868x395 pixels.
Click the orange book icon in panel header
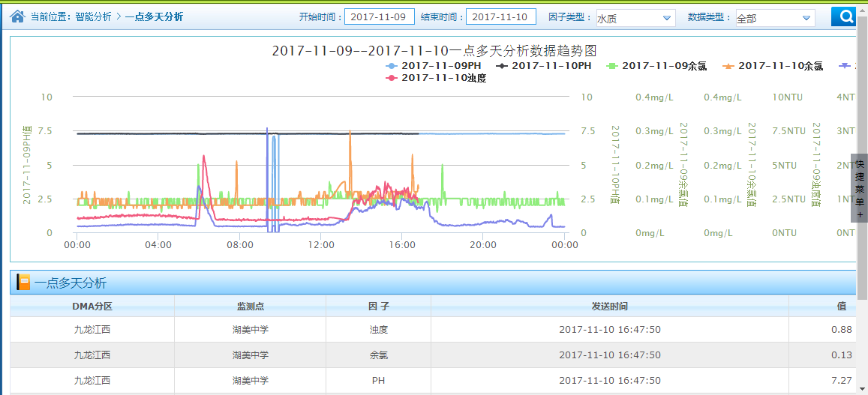[x=23, y=283]
